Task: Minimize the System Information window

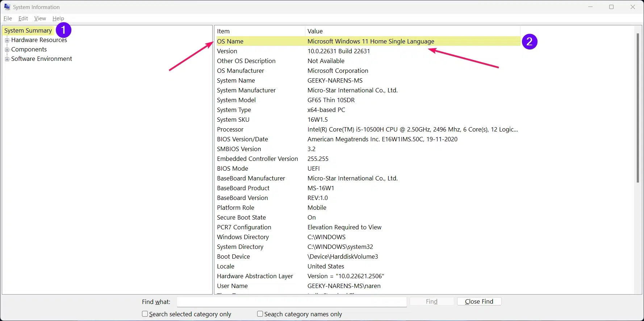Action: [590, 7]
